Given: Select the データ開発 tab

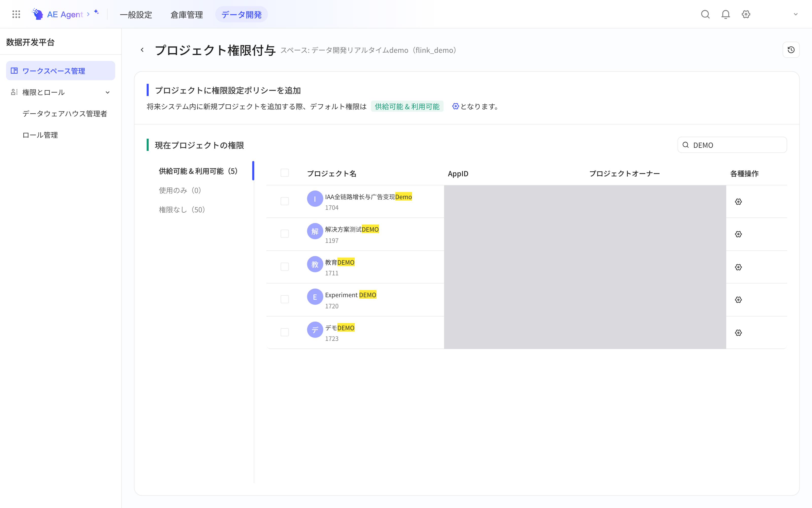Looking at the screenshot, I should (241, 14).
